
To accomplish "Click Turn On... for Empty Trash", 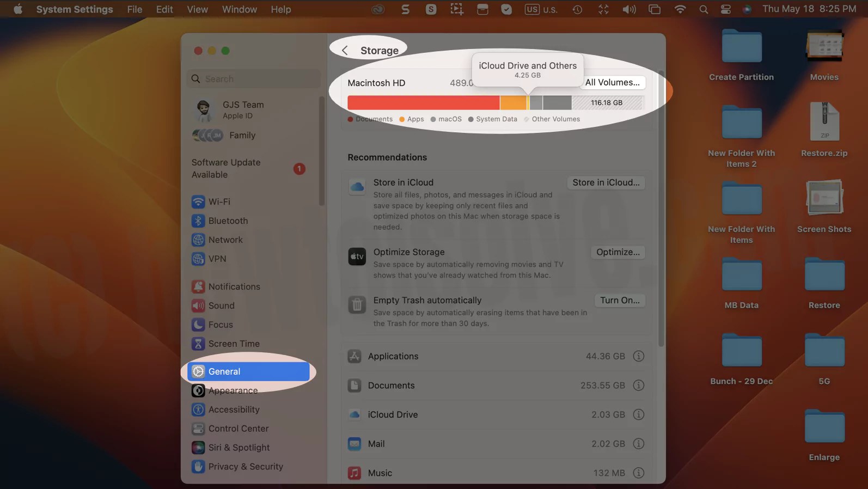I will [x=620, y=300].
